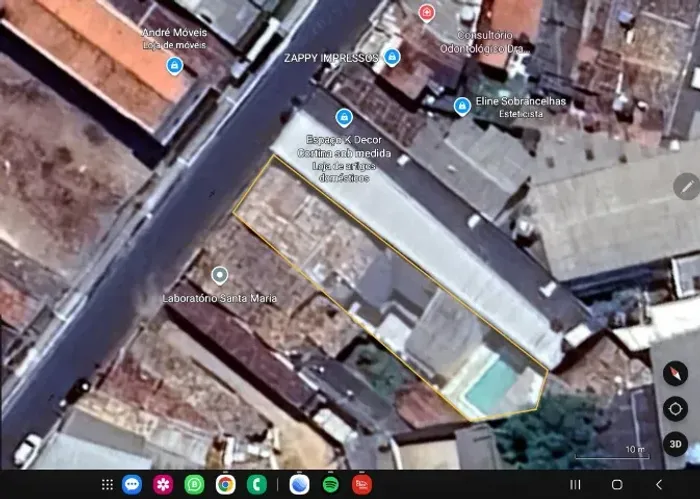Open Spotify from the taskbar

pos(331,484)
